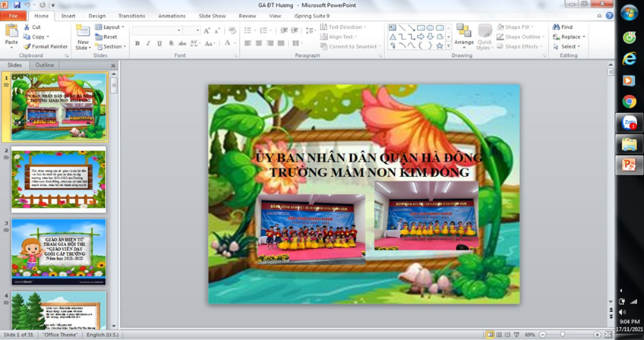Toggle Bold text formatting
The height and width of the screenshot is (340, 644).
click(x=137, y=44)
